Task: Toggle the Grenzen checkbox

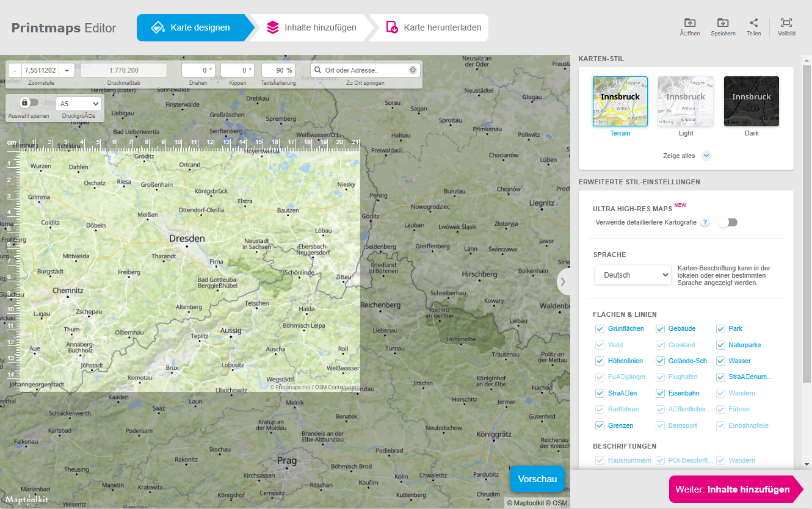Action: coord(600,426)
